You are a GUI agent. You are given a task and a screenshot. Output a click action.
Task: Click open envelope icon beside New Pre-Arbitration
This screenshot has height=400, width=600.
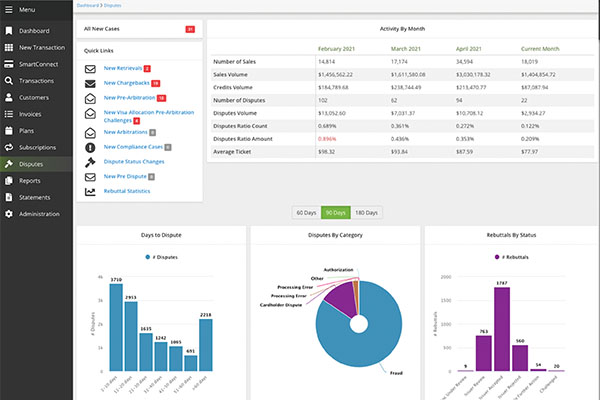(x=90, y=98)
